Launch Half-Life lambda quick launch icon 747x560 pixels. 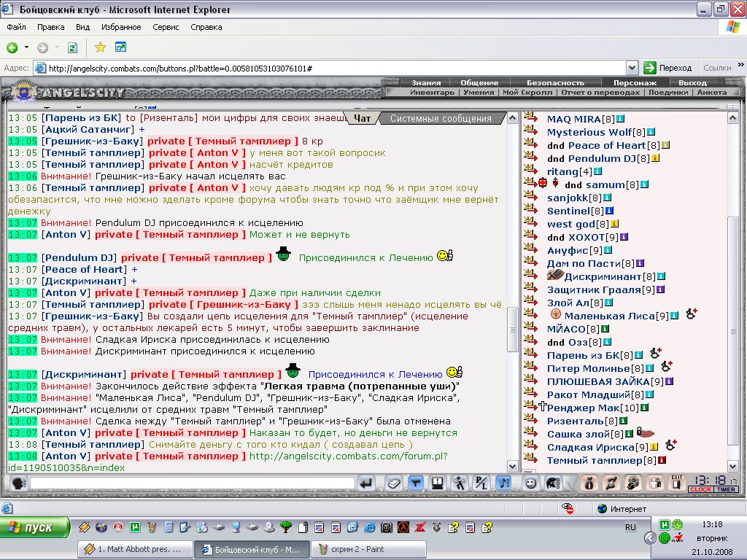403,528
